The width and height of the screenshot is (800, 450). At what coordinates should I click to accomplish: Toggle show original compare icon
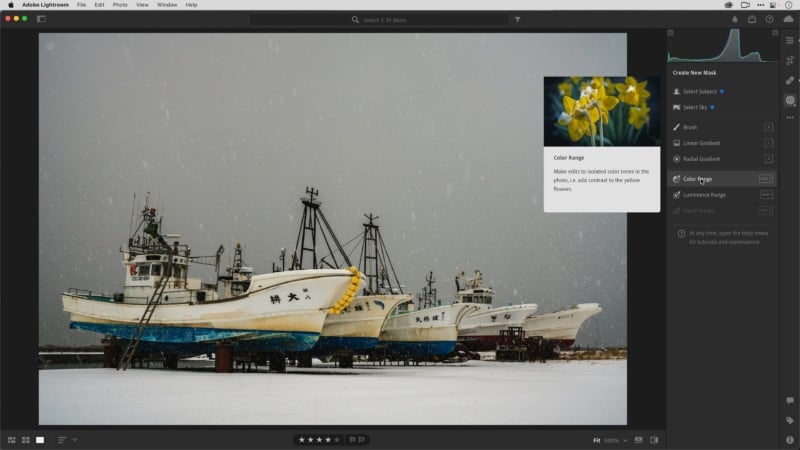point(654,440)
